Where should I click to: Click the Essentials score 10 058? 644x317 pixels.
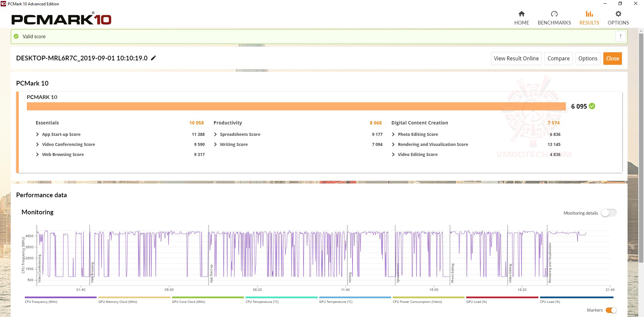click(x=197, y=123)
